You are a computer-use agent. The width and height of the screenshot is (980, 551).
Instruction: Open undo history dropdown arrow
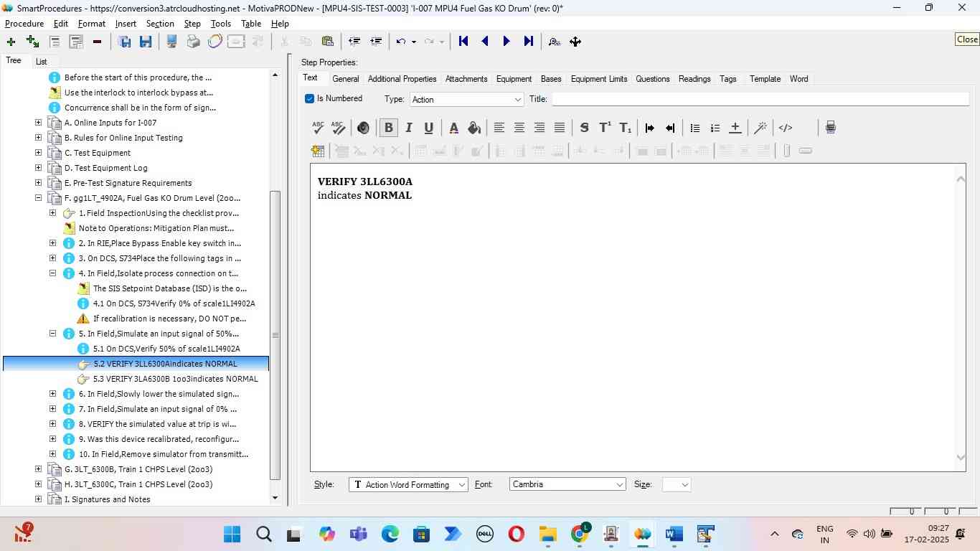[x=414, y=42]
